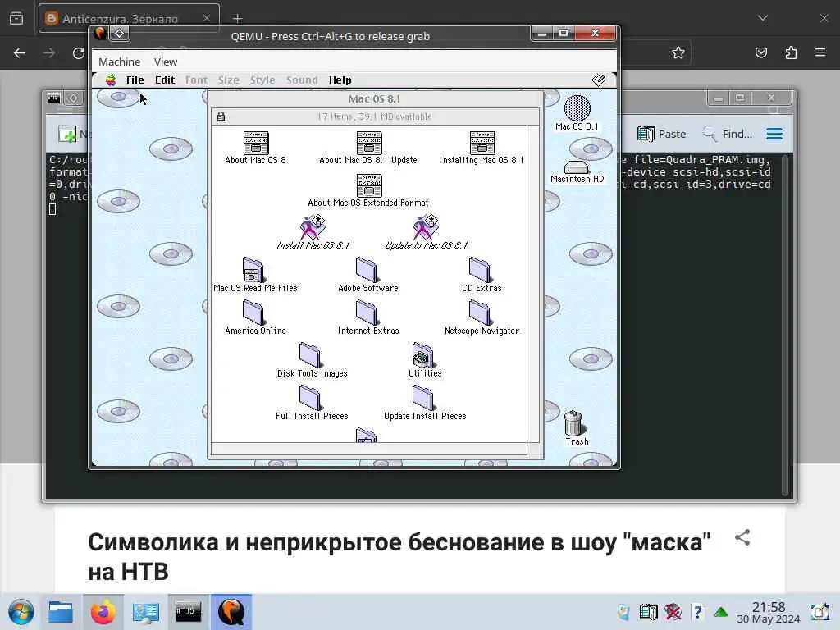Switch to Firefox in the taskbar

click(x=103, y=612)
